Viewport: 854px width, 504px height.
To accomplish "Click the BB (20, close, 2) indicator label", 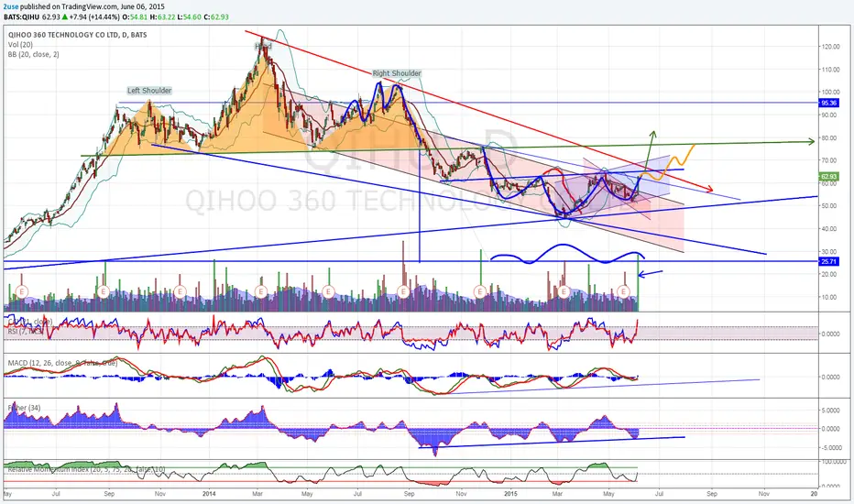I will click(x=34, y=54).
